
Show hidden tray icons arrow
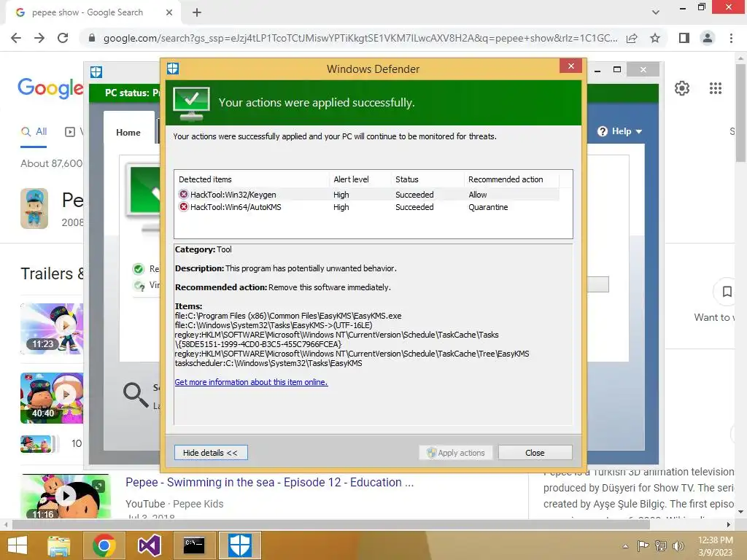(x=625, y=546)
